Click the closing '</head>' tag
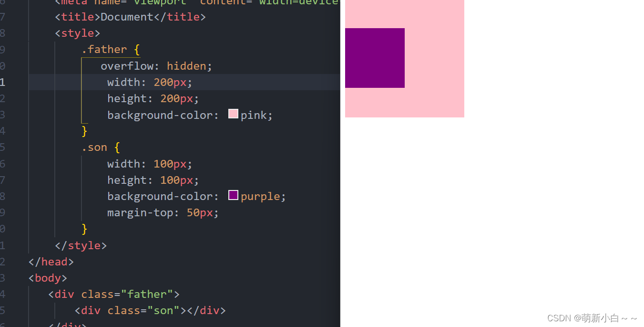The height and width of the screenshot is (327, 644). pyautogui.click(x=51, y=262)
